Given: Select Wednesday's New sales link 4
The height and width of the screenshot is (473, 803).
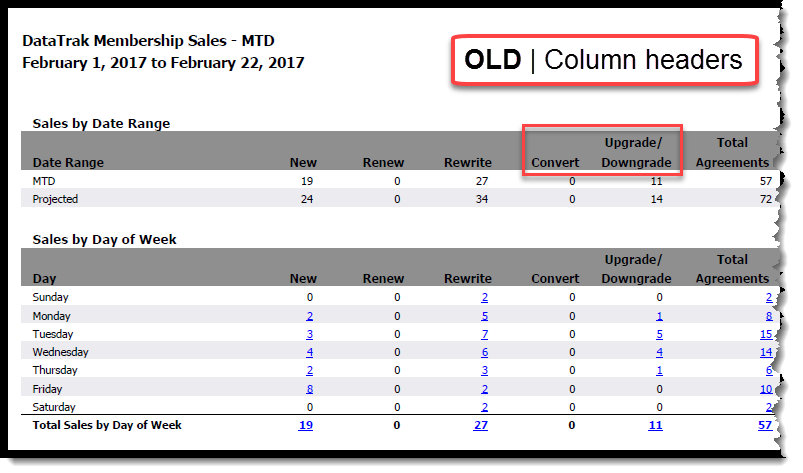Looking at the screenshot, I should (x=310, y=352).
